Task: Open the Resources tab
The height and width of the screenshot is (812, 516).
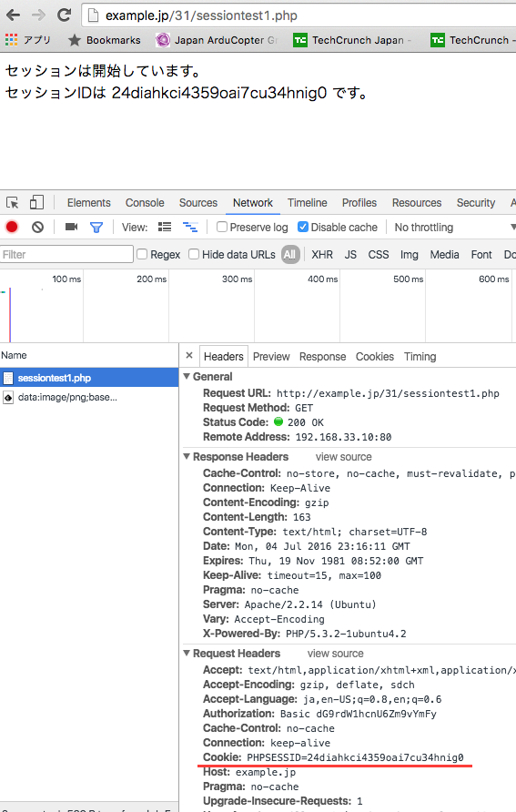Action: [417, 203]
